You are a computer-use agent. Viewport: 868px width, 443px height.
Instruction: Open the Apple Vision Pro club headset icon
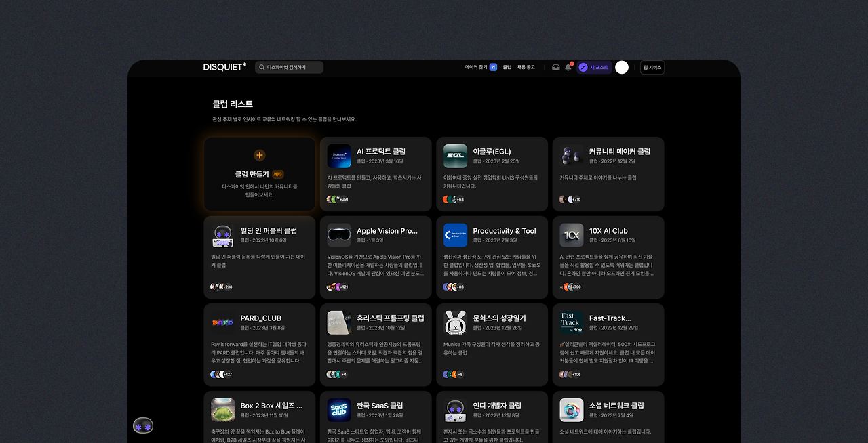tap(339, 235)
